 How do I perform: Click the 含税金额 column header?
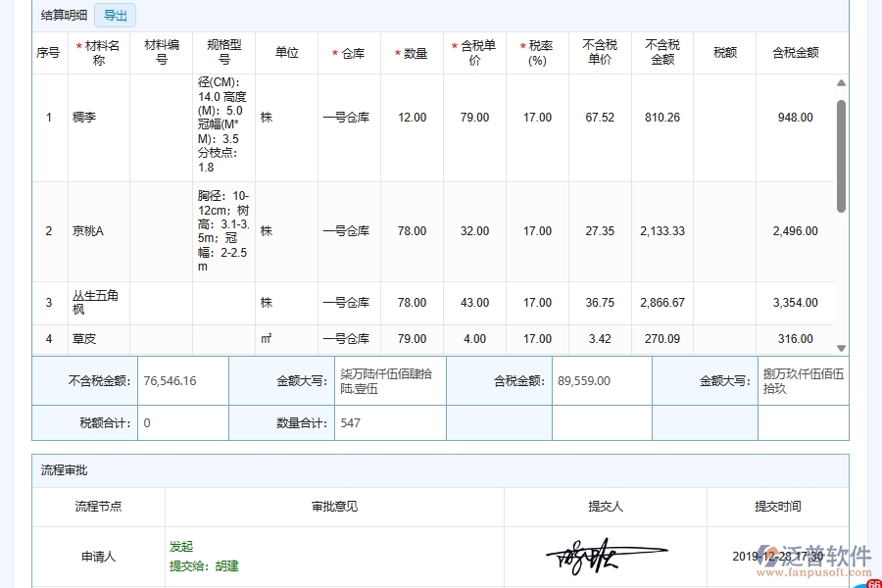click(x=796, y=51)
